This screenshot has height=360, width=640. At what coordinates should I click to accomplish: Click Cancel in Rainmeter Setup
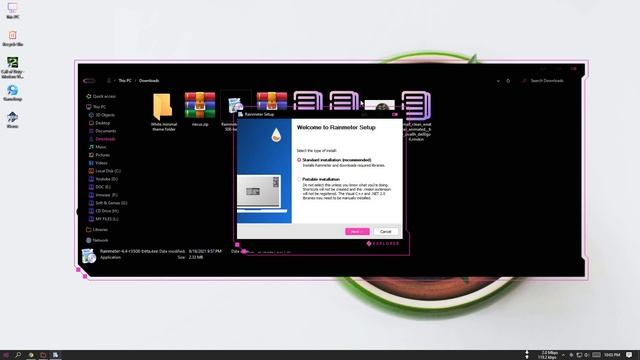[385, 231]
